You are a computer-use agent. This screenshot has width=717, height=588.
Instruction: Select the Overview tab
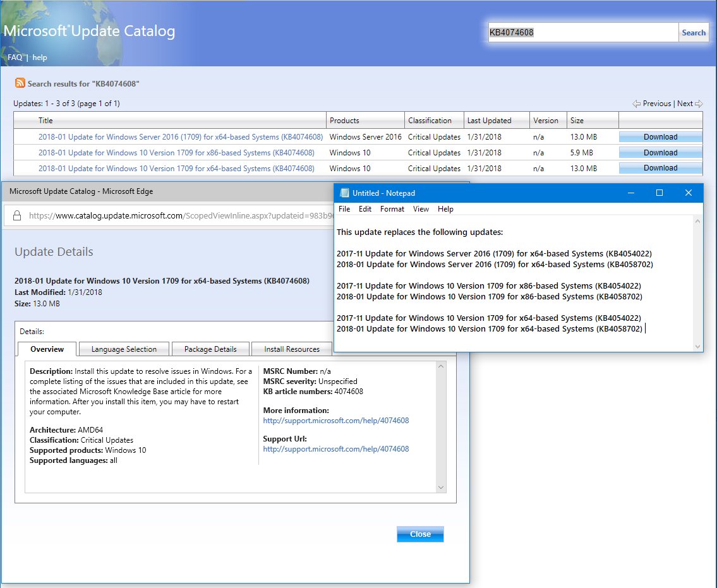[47, 349]
